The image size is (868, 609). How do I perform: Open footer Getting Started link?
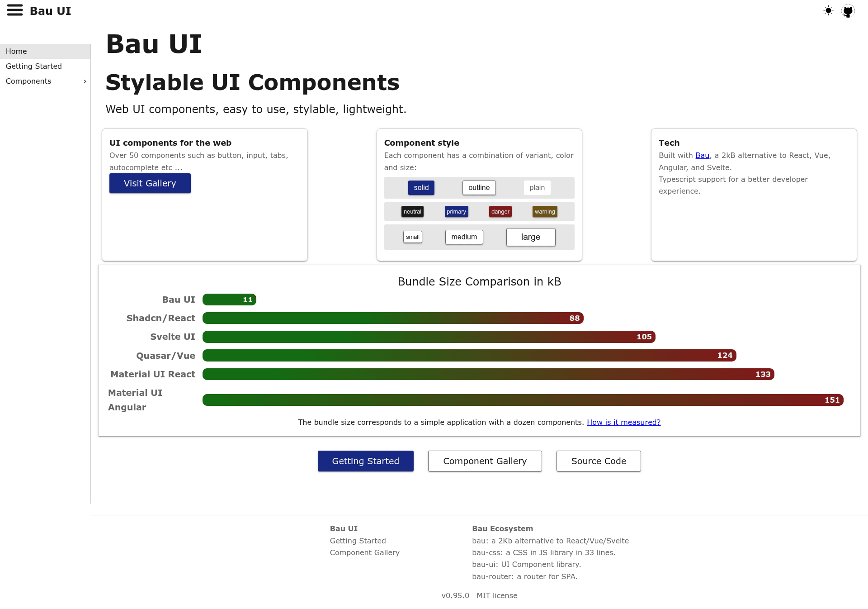coord(358,541)
